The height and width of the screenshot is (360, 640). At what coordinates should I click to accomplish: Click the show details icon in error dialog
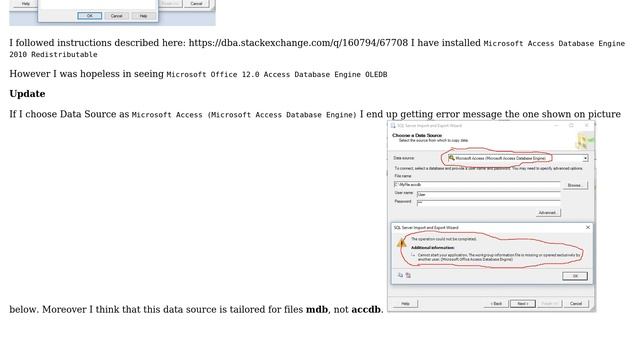408,276
